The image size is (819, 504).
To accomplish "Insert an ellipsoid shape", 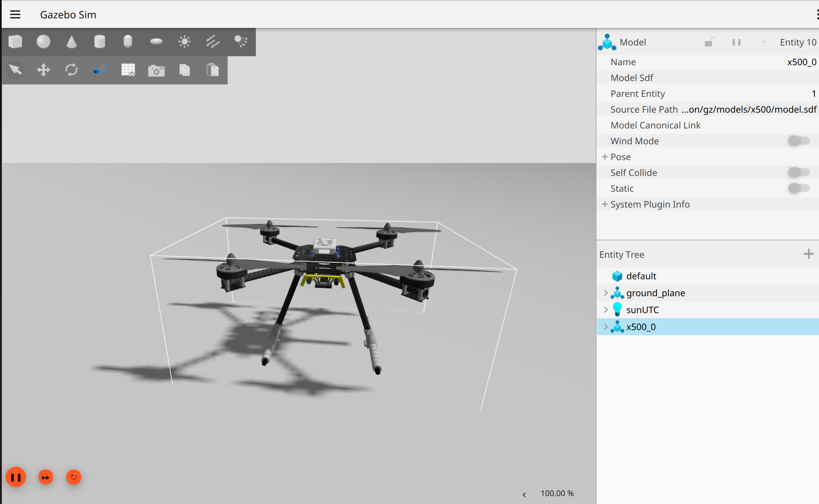I will pyautogui.click(x=156, y=42).
